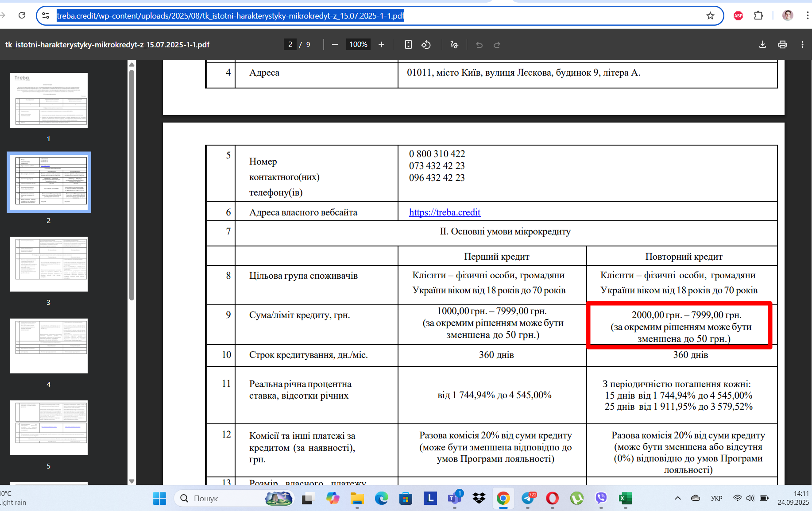Select the fit to page icon
This screenshot has height=511, width=812.
[x=408, y=44]
